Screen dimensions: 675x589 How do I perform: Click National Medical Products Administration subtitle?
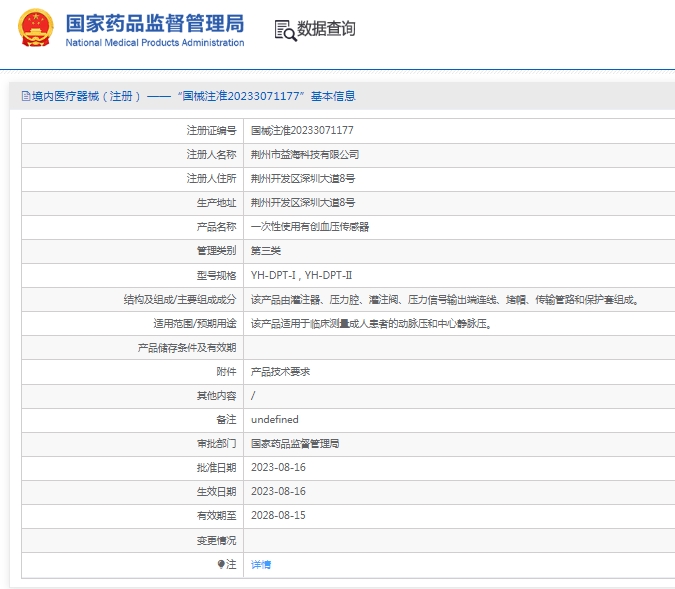click(155, 43)
